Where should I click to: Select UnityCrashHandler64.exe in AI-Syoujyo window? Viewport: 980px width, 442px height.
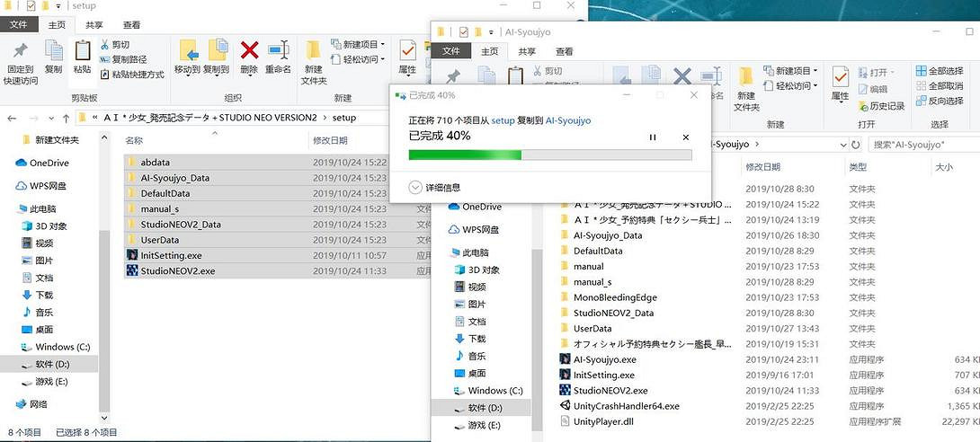pos(626,406)
